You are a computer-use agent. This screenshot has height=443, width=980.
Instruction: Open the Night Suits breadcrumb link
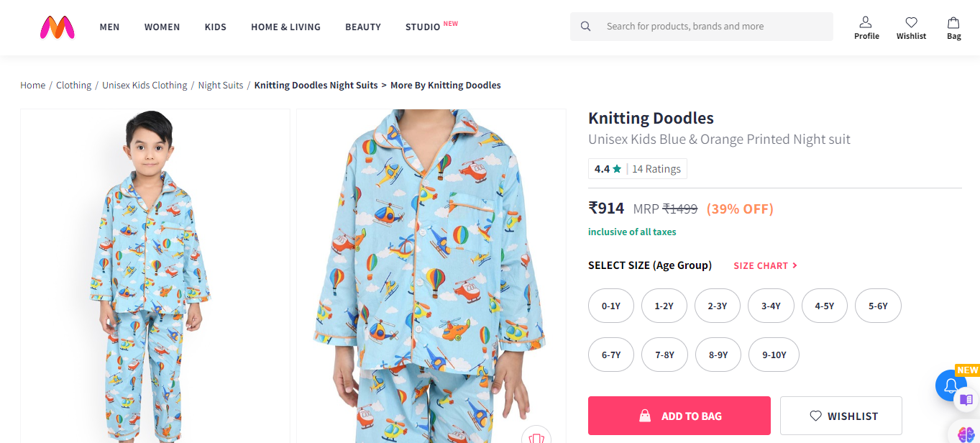tap(221, 85)
